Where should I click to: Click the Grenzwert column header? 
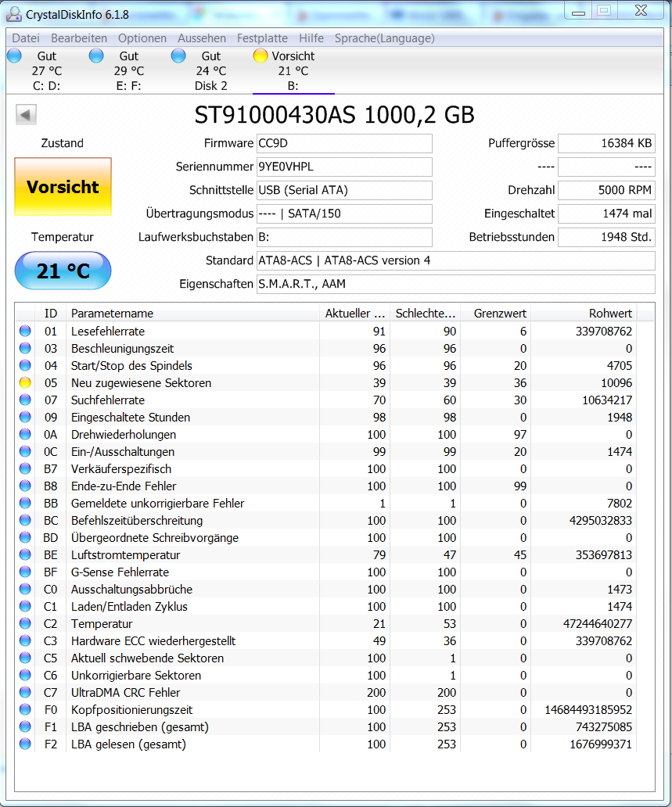point(495,313)
